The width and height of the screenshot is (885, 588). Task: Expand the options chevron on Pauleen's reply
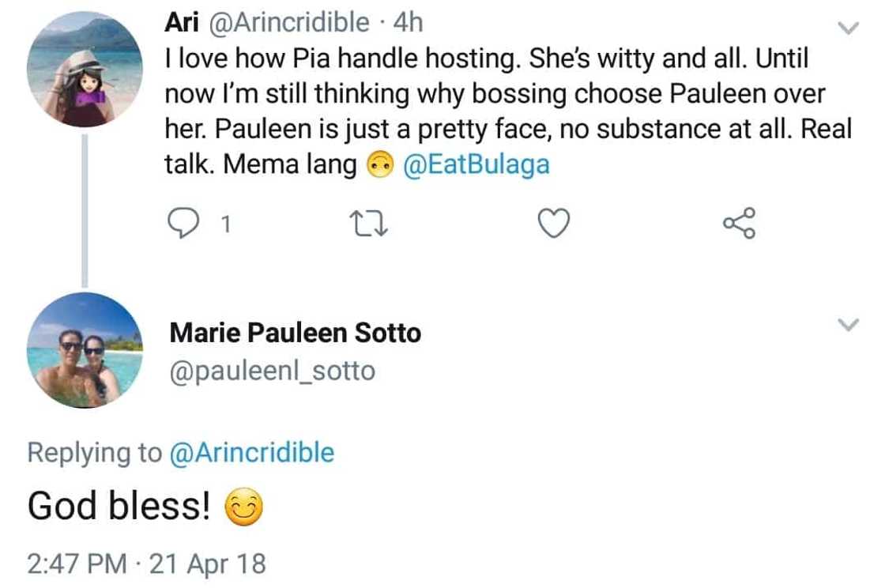coord(848,323)
